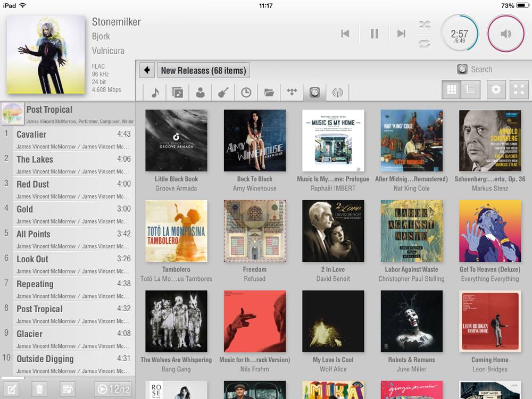Open Robots & Romans album
The height and width of the screenshot is (399, 532).
click(412, 321)
